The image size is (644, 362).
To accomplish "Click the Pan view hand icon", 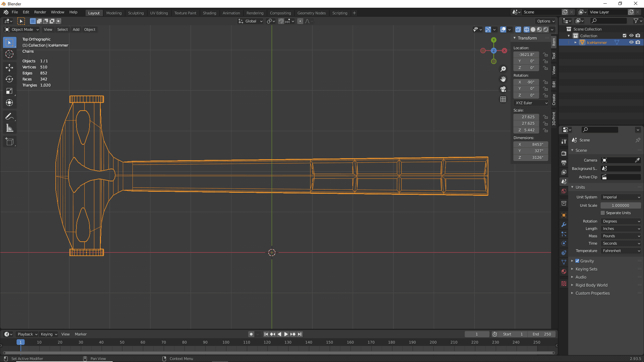I will tap(503, 79).
